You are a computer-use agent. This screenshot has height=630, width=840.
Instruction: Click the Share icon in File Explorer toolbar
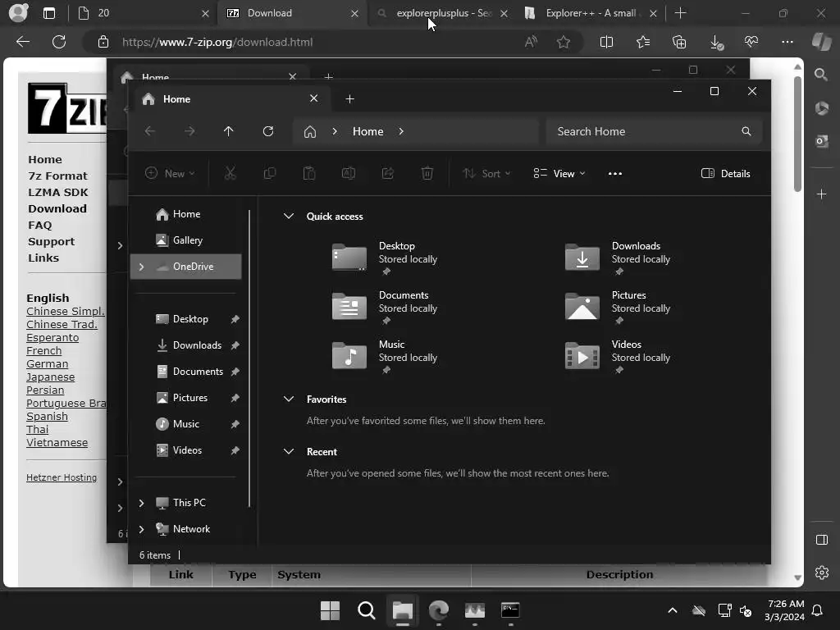388,173
